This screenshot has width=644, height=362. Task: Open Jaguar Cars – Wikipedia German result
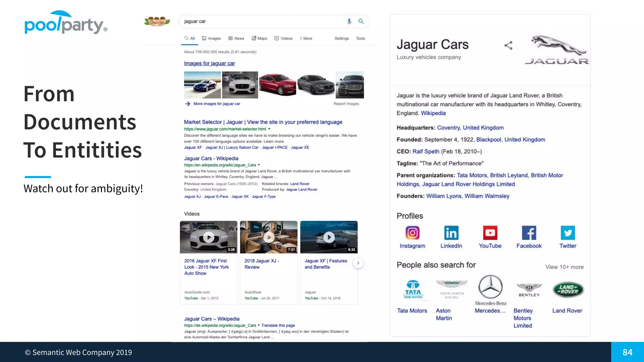point(212,319)
